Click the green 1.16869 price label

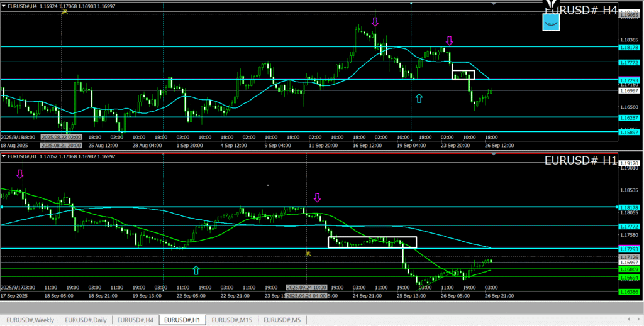(x=629, y=269)
